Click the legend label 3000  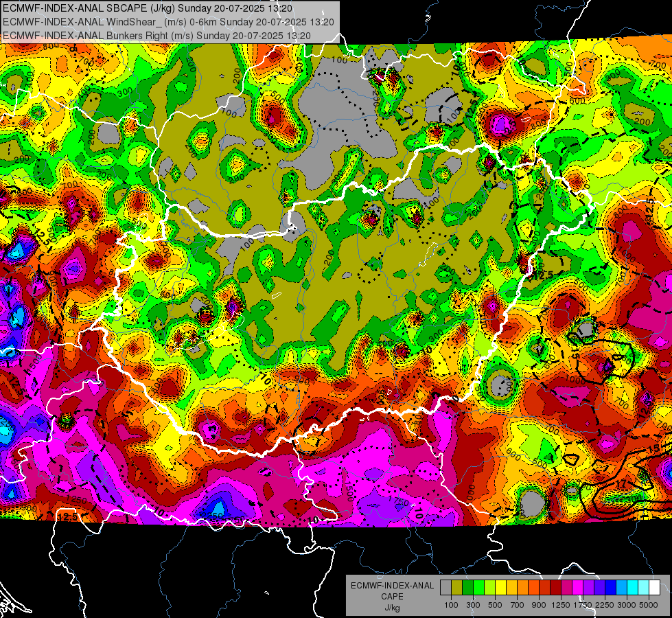627,605
